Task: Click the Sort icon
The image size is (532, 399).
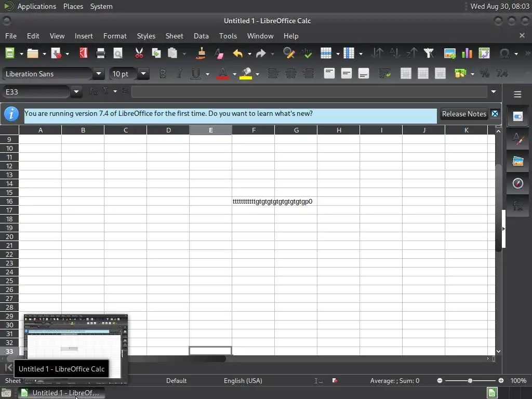Action: (x=377, y=54)
